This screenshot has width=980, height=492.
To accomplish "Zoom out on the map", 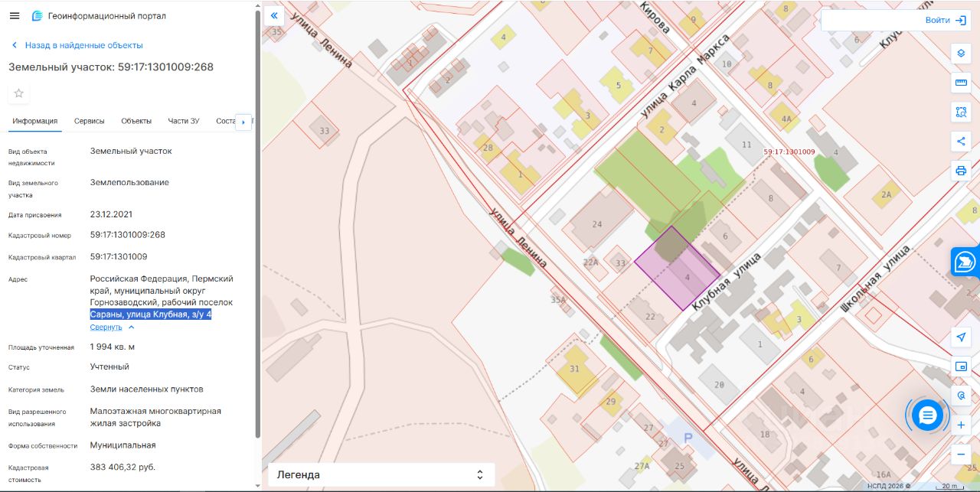I will click(x=961, y=454).
